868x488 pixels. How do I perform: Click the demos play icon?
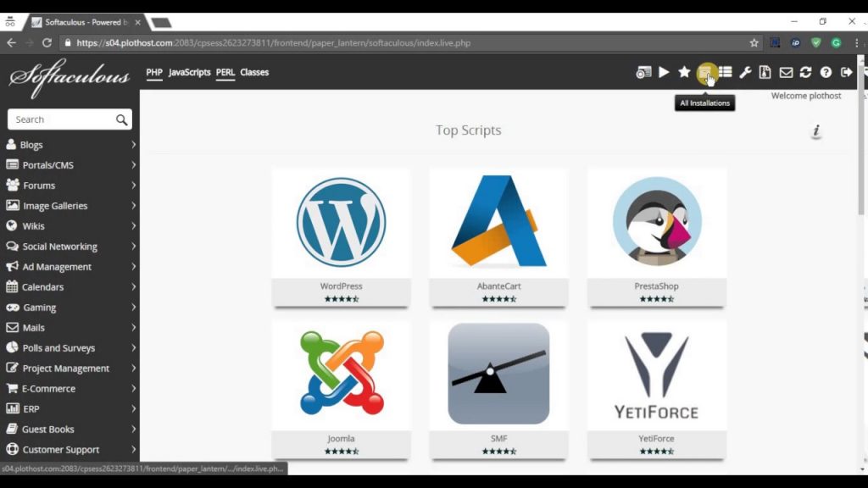(x=664, y=72)
